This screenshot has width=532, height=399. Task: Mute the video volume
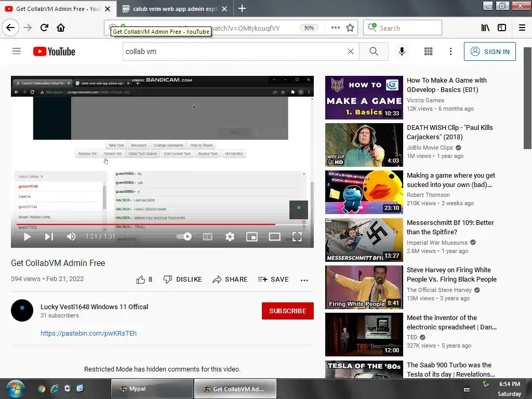point(71,236)
